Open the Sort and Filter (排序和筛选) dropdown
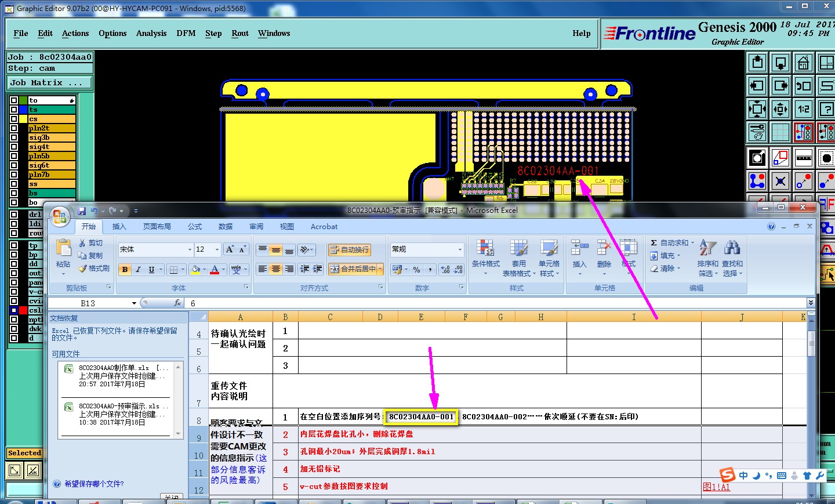This screenshot has width=835, height=504. 707,258
